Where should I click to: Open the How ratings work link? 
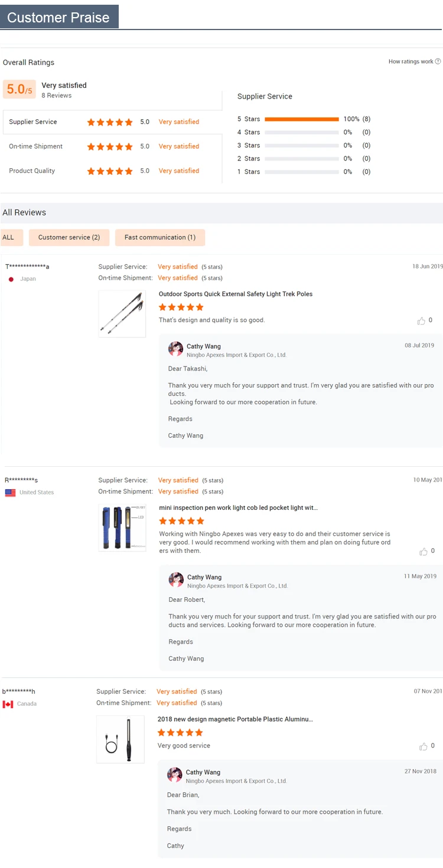click(411, 61)
